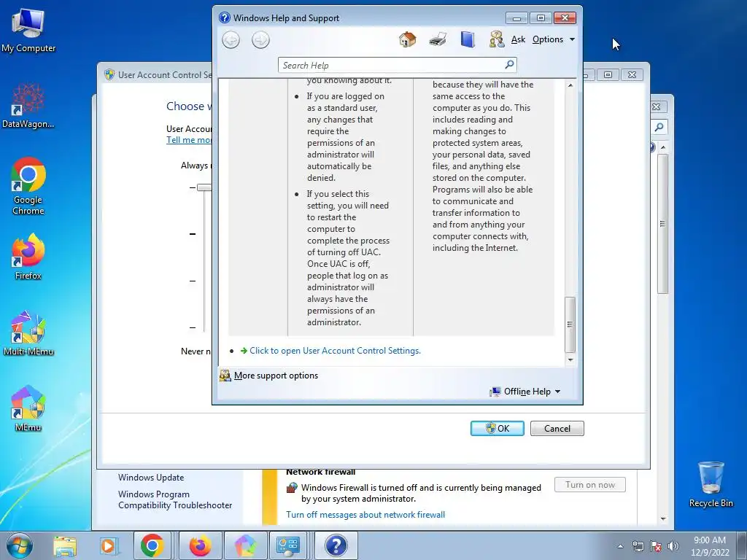The height and width of the screenshot is (560, 747).
Task: Open Firefox desktop shortcut
Action: 28,256
